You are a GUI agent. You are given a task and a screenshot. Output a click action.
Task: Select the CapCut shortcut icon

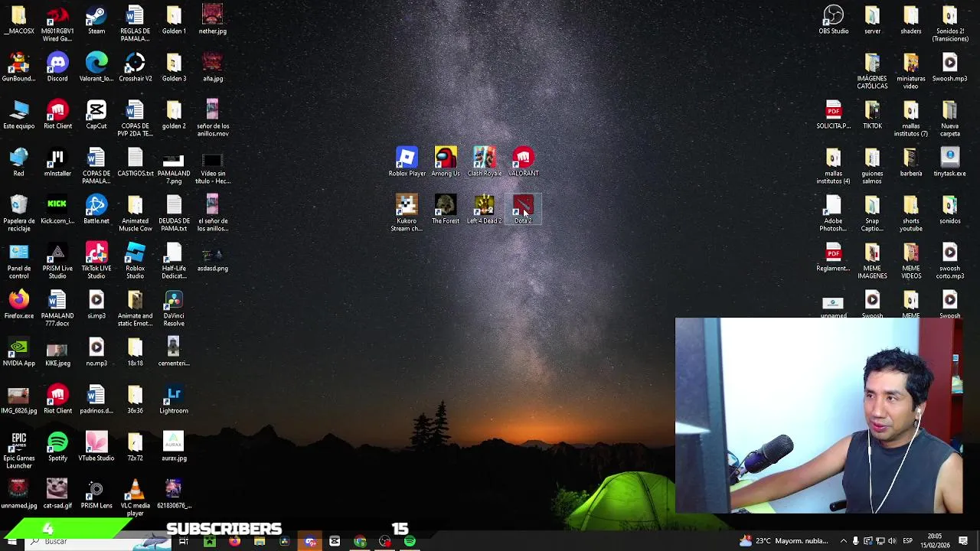96,115
